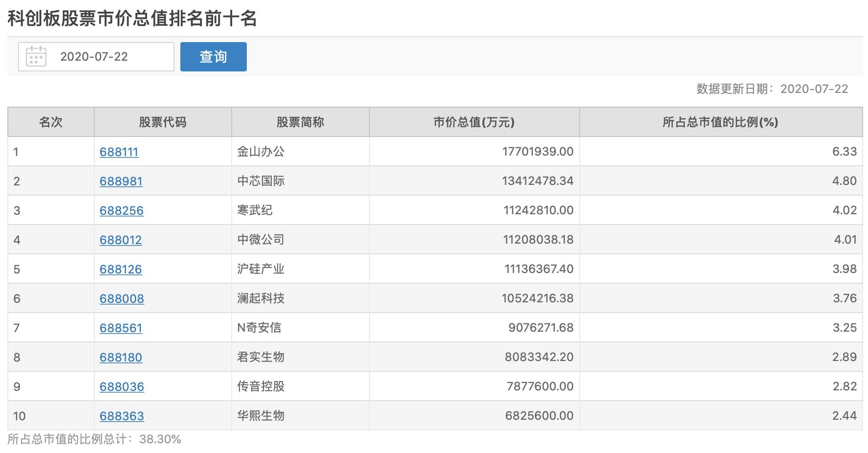Select stock name 中芯国际
The height and width of the screenshot is (453, 868).
[260, 181]
